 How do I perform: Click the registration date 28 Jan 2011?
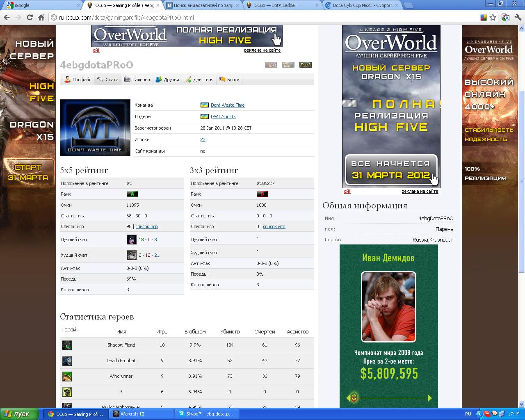[x=226, y=128]
